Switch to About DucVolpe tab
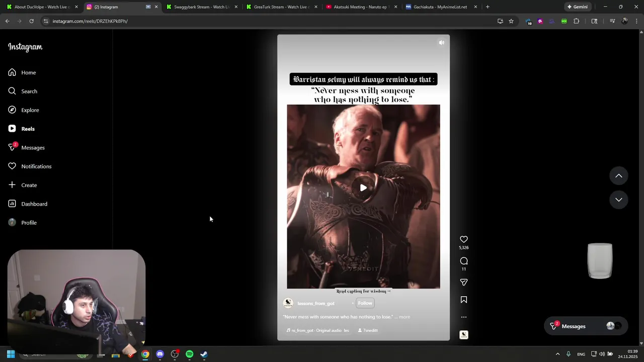The image size is (644, 362). (41, 7)
